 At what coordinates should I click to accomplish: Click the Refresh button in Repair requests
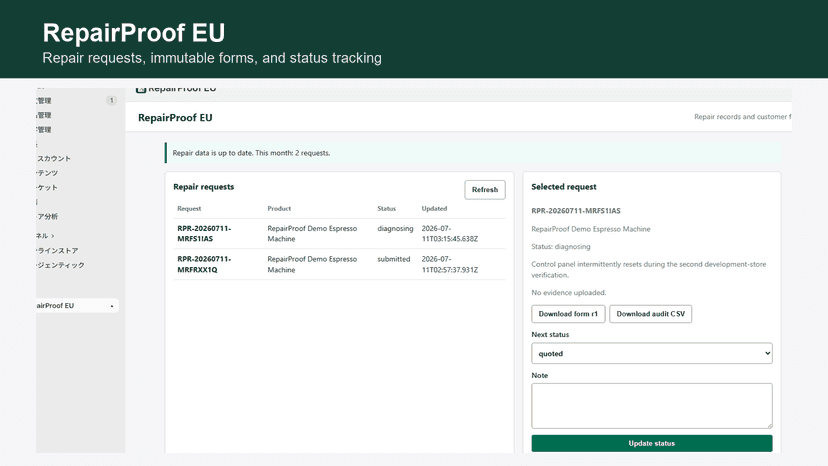485,190
